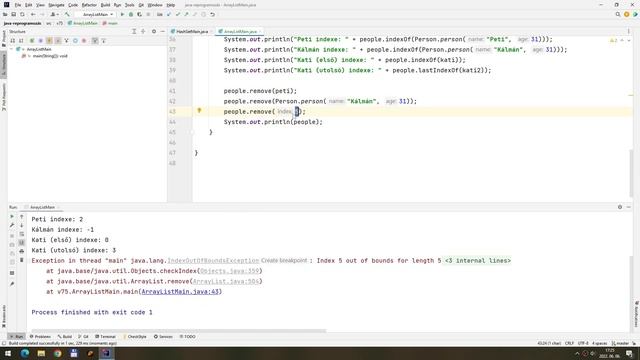The width and height of the screenshot is (640, 360).
Task: Toggle Sort by Visibility in Structure toolbar
Action: (13, 41)
